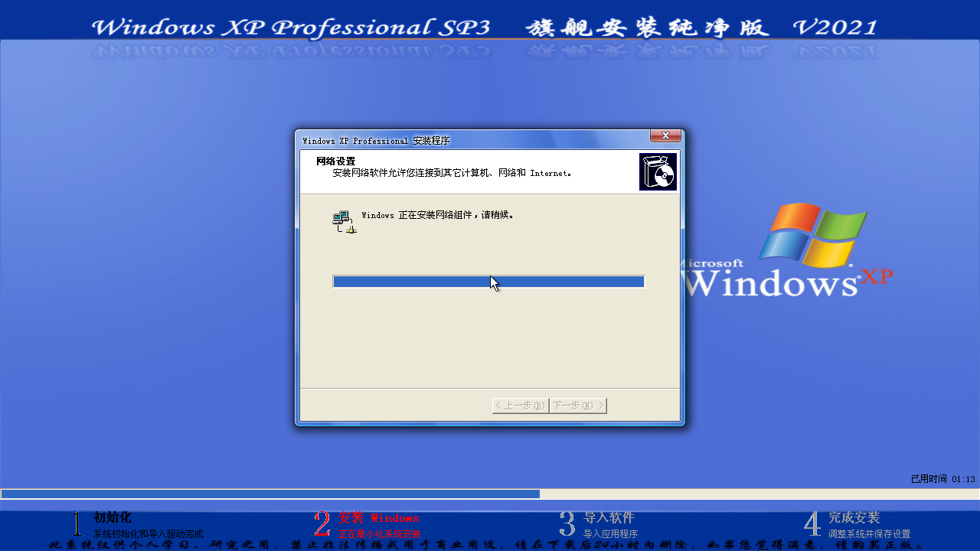
Task: Click step 3 导入软件 label
Action: [x=609, y=518]
